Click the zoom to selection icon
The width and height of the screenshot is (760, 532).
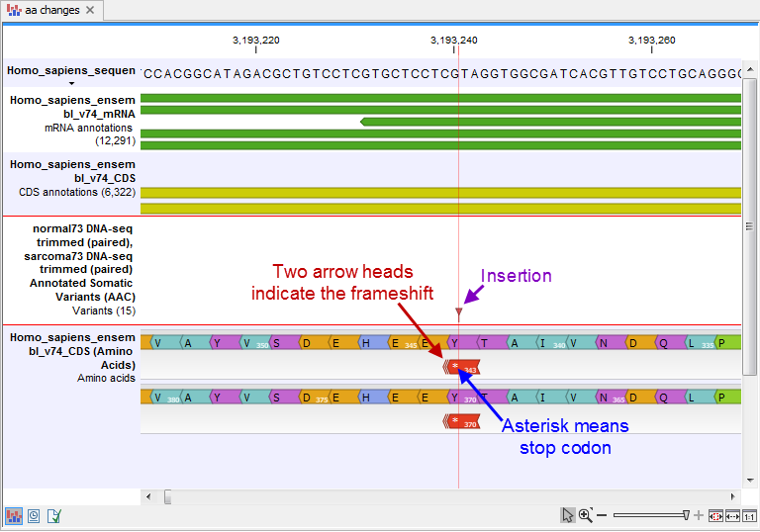[715, 515]
